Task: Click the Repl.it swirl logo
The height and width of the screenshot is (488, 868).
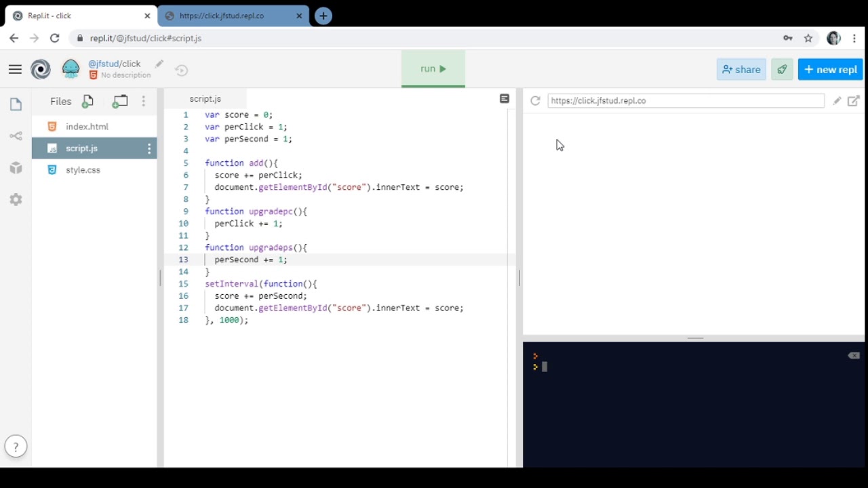Action: [41, 69]
